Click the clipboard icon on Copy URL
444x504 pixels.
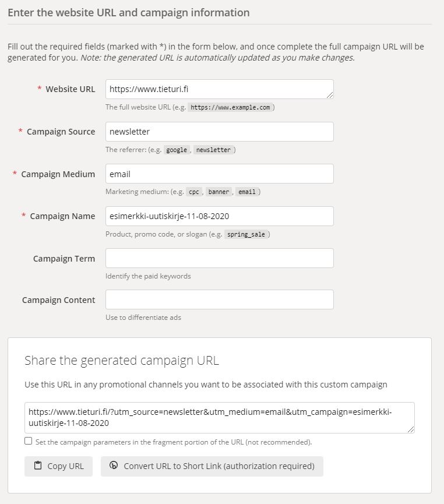click(x=38, y=466)
